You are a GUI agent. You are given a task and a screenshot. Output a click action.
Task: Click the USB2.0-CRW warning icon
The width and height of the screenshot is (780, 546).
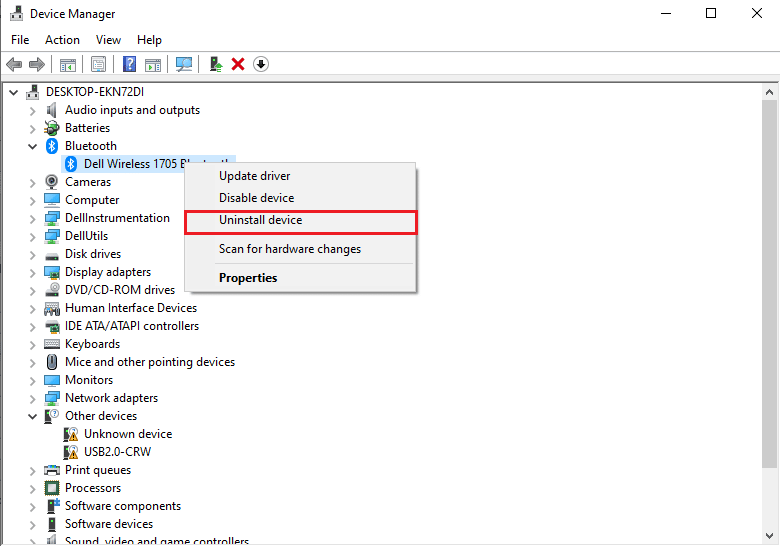(x=71, y=452)
